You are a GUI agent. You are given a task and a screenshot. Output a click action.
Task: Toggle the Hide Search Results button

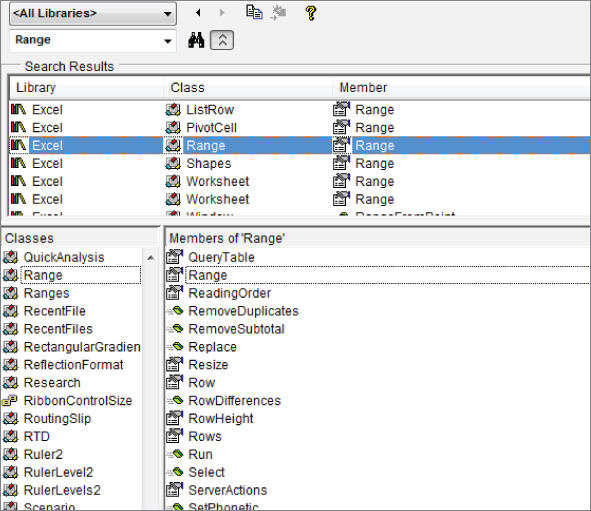tap(222, 40)
